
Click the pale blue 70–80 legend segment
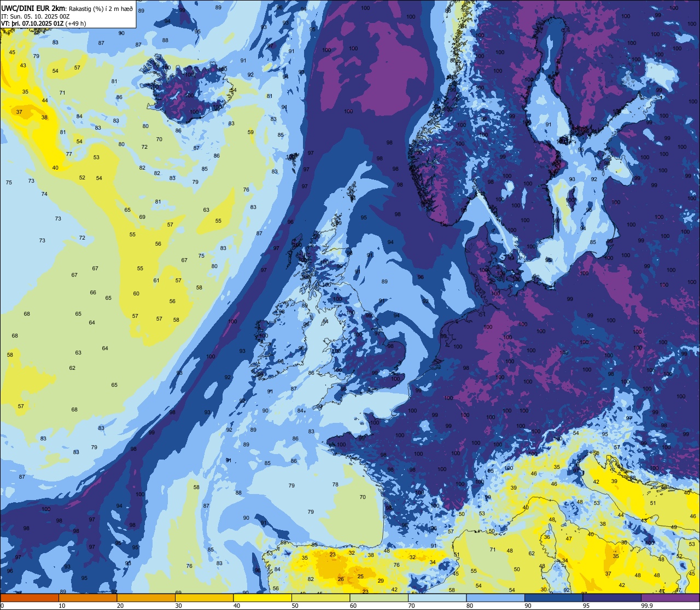[x=437, y=597]
